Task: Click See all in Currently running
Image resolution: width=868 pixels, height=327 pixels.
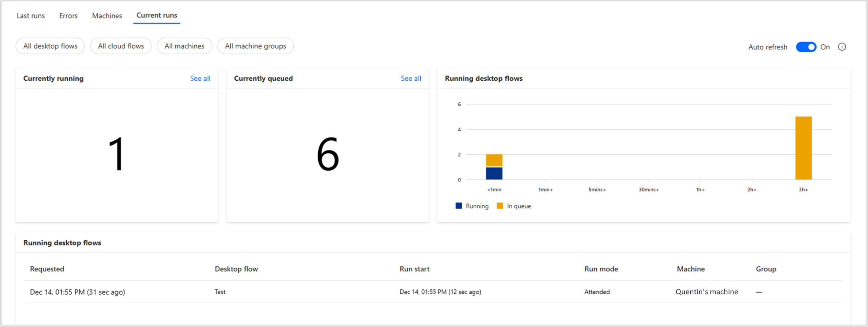Action: point(200,78)
